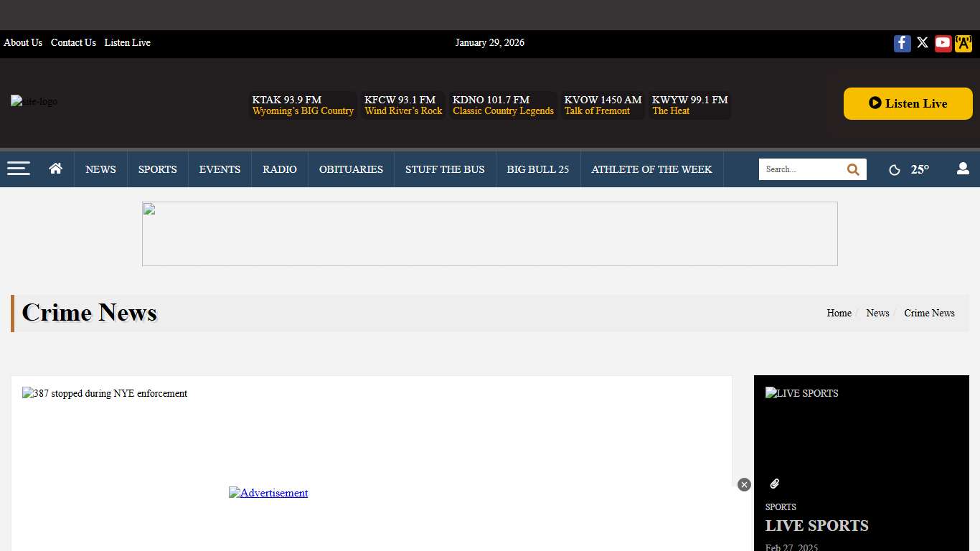Open ATHLETE OF THE WEEK page
The image size is (980, 551).
click(651, 169)
